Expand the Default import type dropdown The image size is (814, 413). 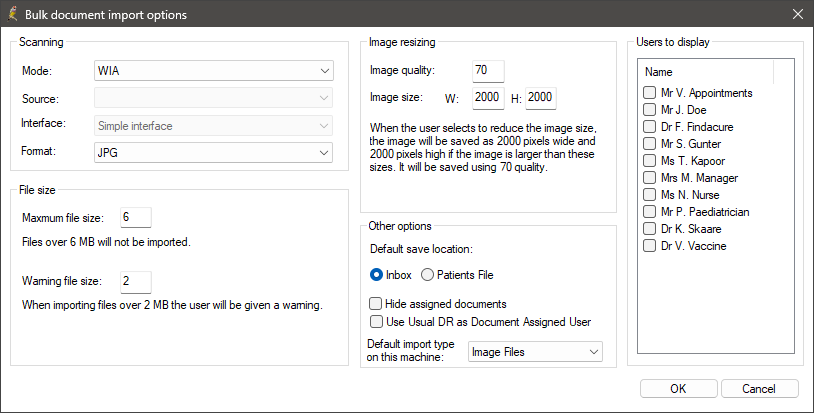(x=535, y=352)
